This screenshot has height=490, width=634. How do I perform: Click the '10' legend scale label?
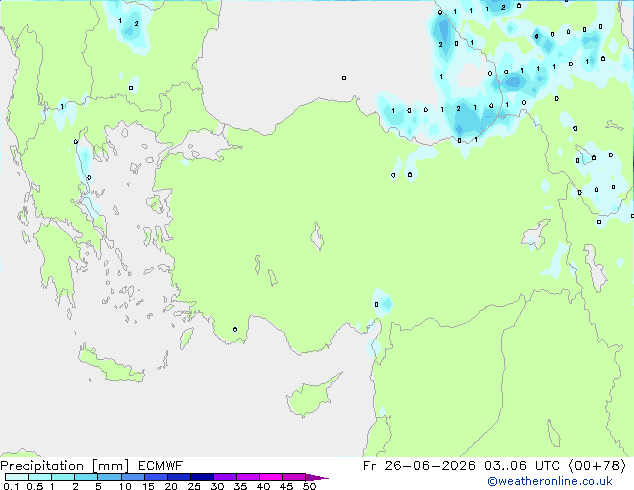click(x=125, y=486)
